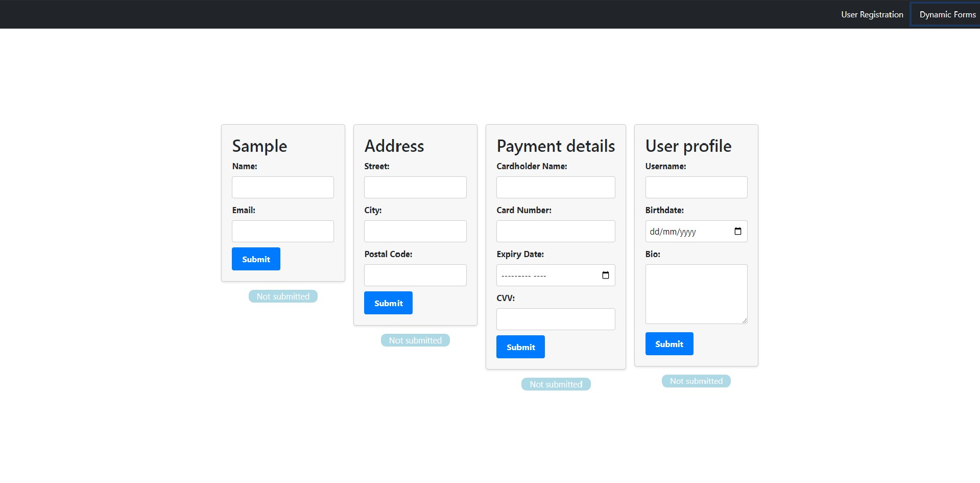Click the Not submitted badge below Sample form
Image resolution: width=980 pixels, height=483 pixels.
282,296
